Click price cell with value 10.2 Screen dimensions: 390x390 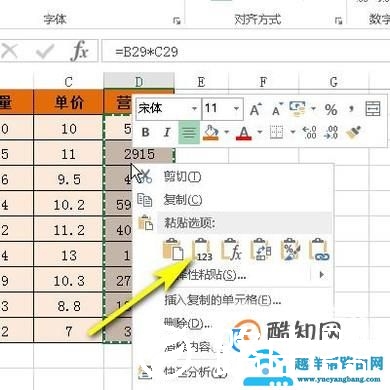[x=69, y=205]
